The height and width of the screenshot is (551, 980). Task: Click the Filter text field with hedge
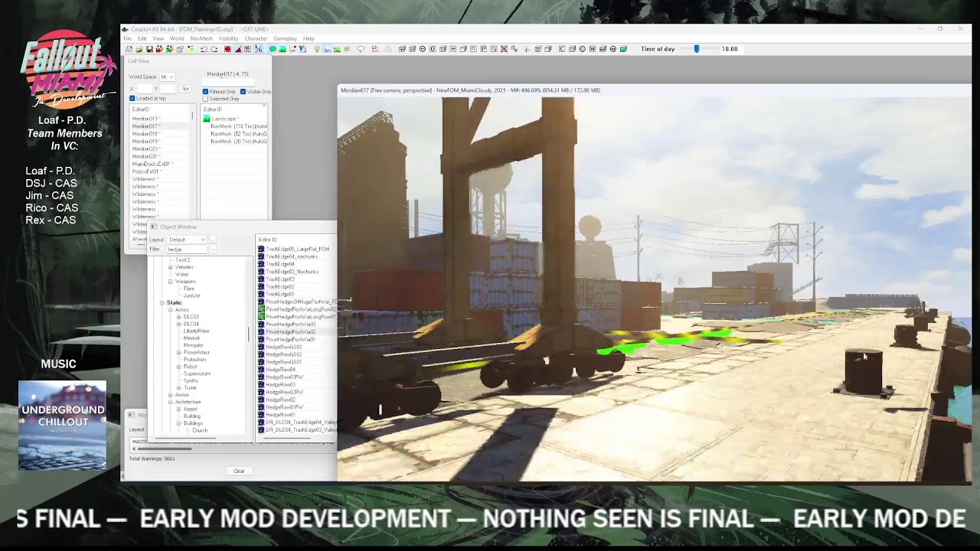(x=187, y=249)
